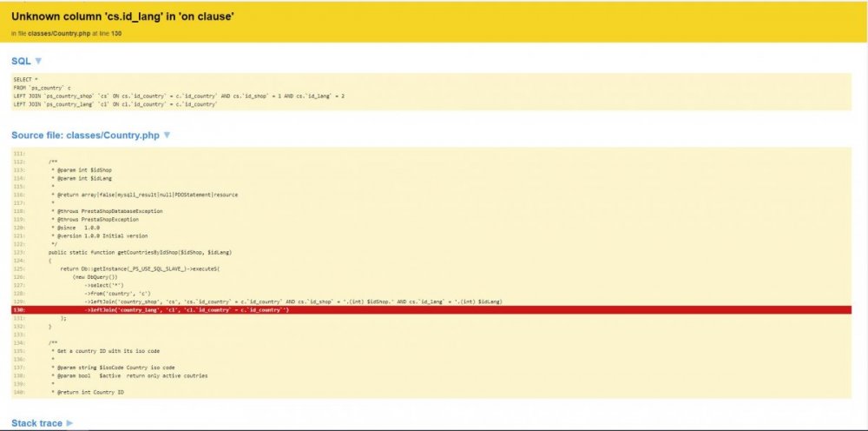Click the arrow next to Source file heading
The height and width of the screenshot is (431, 868).
point(167,136)
